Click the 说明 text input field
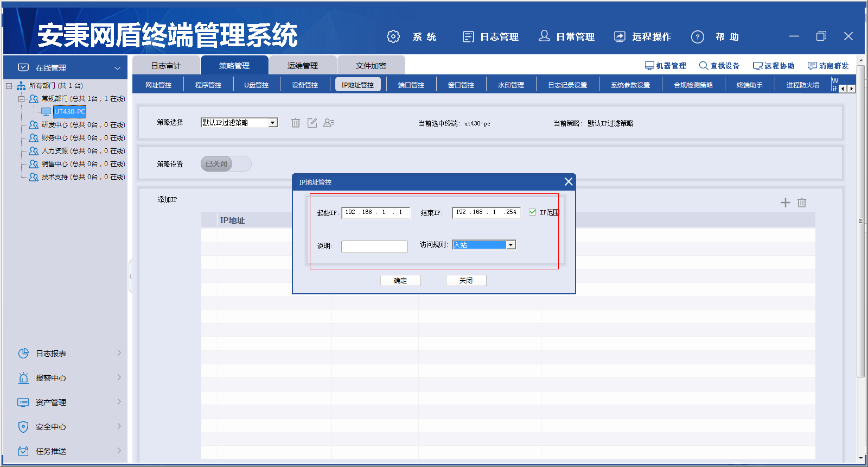Screen dimensions: 868x467 (x=374, y=247)
